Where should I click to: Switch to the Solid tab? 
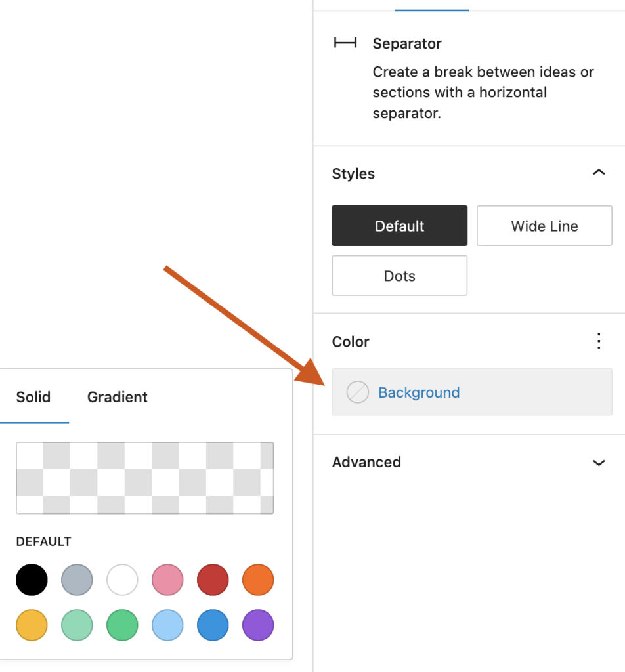point(34,397)
